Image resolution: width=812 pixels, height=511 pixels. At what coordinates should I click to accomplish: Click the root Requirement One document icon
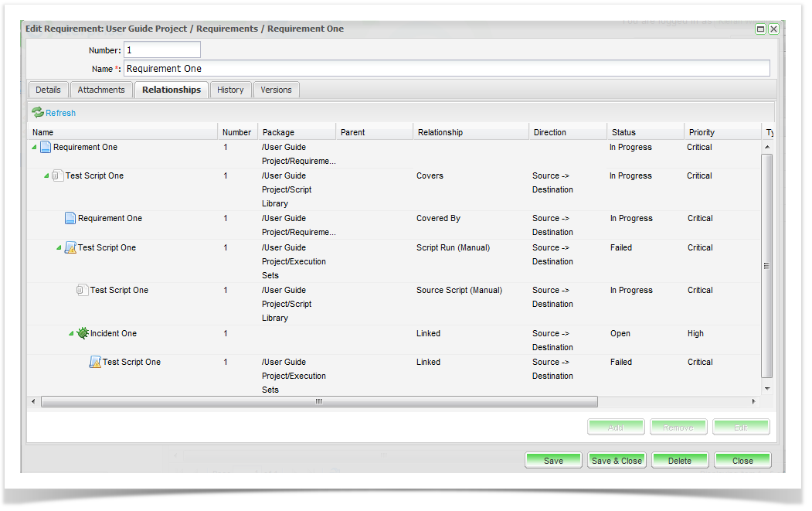point(46,147)
